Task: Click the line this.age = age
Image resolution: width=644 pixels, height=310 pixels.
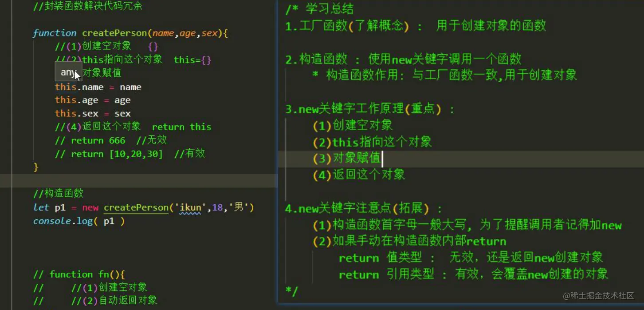Action: pyautogui.click(x=93, y=100)
